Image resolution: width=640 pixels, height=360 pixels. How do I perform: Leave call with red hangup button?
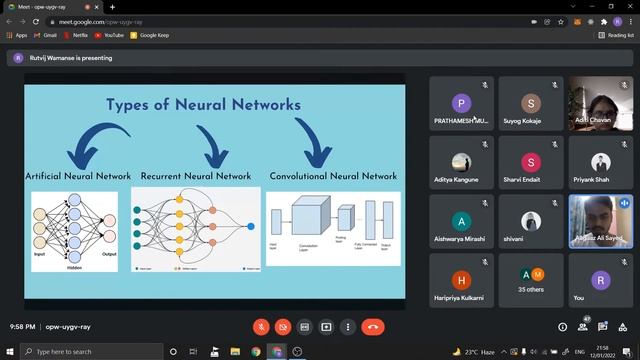click(373, 327)
